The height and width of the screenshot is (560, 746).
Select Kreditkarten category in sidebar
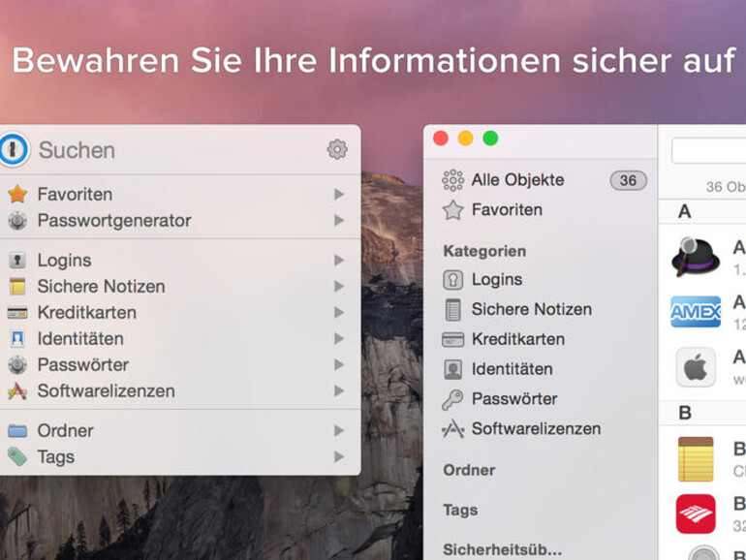pyautogui.click(x=541, y=340)
